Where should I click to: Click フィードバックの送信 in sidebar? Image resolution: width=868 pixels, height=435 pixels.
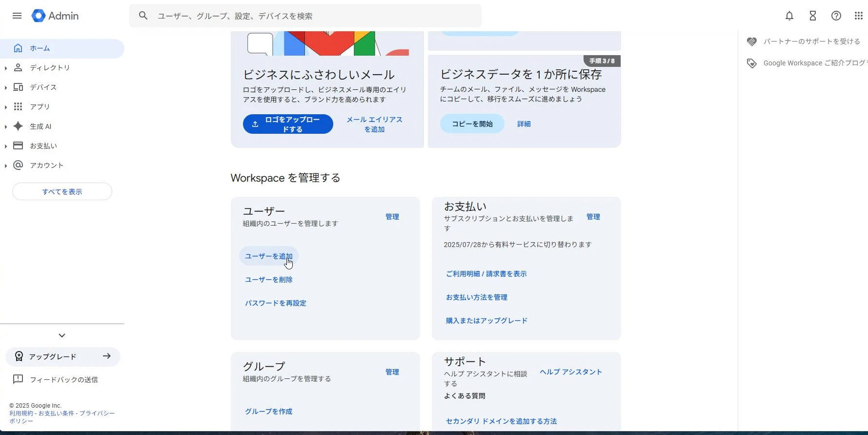click(x=64, y=379)
